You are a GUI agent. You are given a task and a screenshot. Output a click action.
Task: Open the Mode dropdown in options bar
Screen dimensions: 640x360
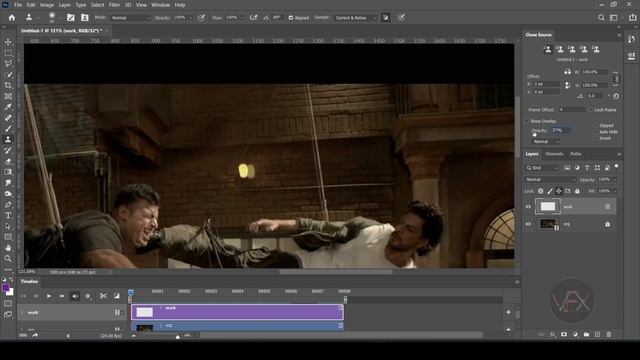click(x=131, y=18)
